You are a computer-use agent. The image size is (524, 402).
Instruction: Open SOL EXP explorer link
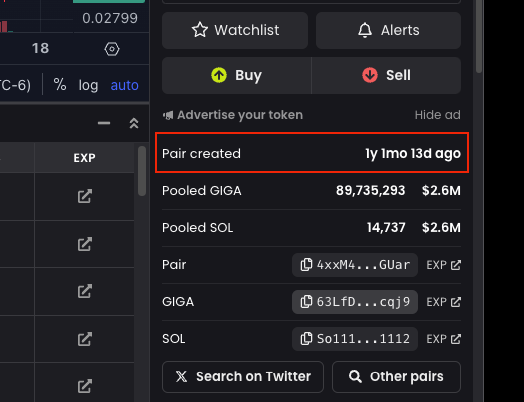443,339
